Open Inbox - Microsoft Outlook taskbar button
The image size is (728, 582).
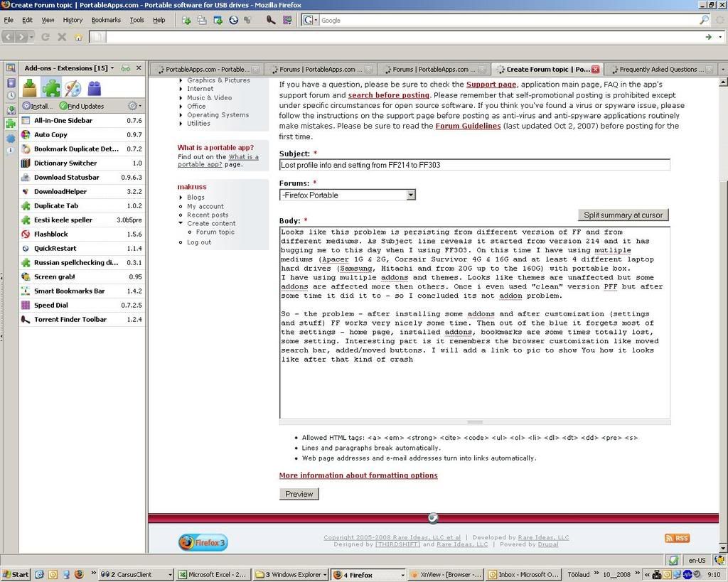pos(524,574)
